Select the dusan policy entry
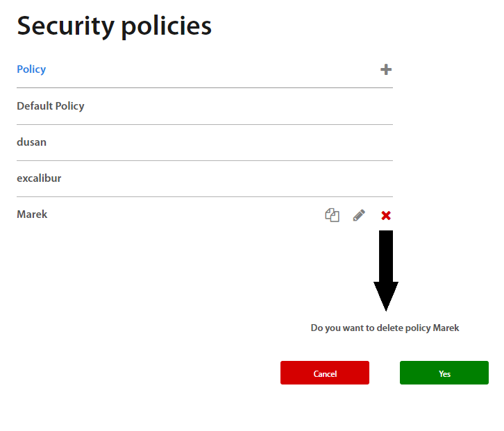The image size is (504, 431). click(31, 142)
